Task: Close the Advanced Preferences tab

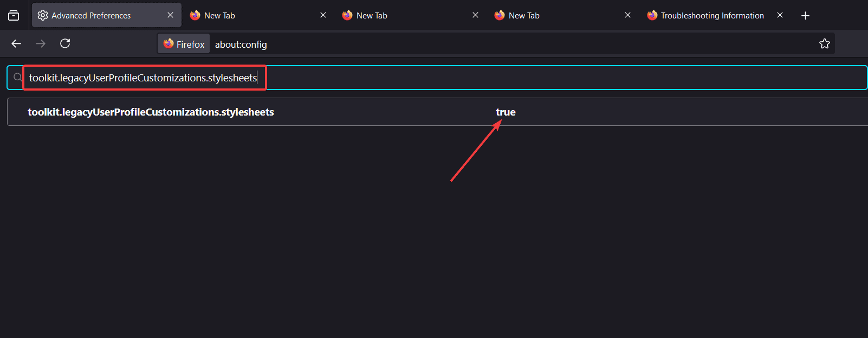Action: (x=170, y=15)
